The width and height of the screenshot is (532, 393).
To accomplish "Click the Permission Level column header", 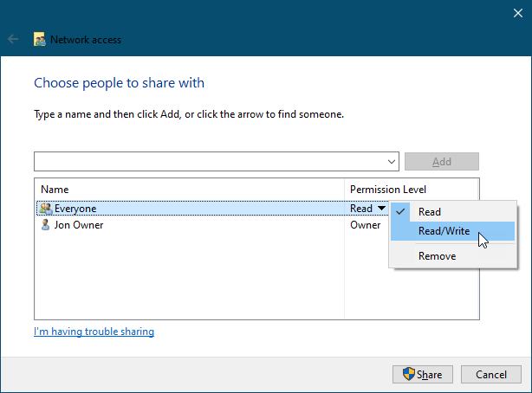I will point(387,190).
